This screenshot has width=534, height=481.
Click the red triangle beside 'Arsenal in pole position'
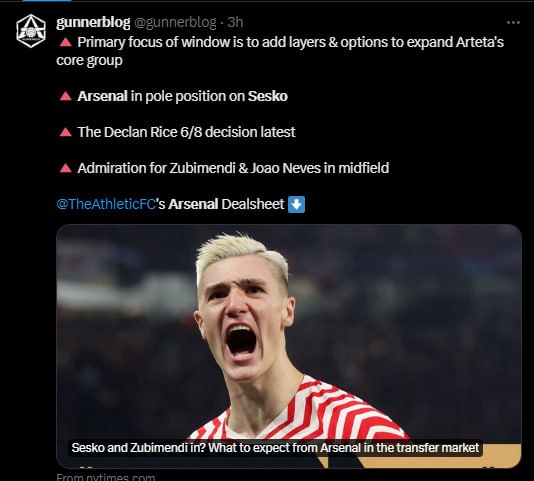click(65, 96)
